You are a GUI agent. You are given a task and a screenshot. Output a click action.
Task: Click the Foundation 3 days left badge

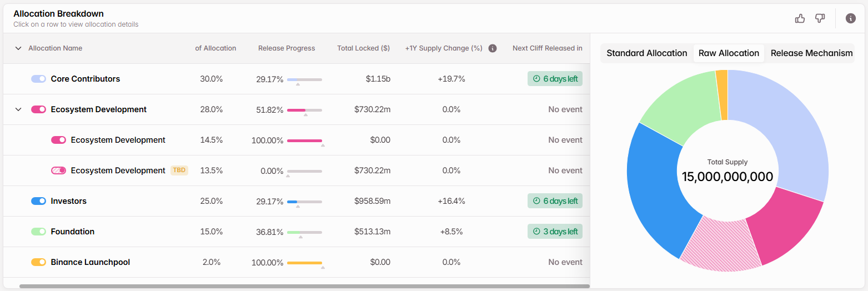555,232
